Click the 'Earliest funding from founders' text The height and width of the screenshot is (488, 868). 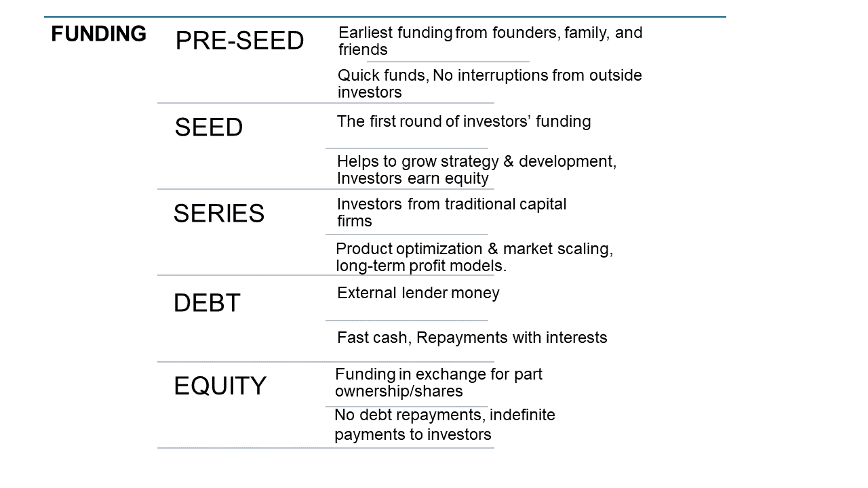click(x=490, y=41)
